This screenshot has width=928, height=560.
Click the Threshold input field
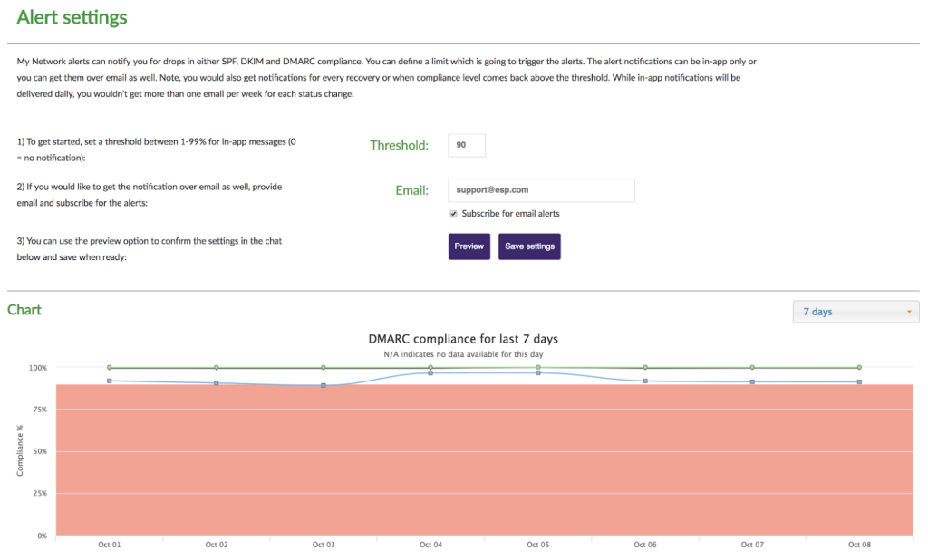tap(467, 145)
